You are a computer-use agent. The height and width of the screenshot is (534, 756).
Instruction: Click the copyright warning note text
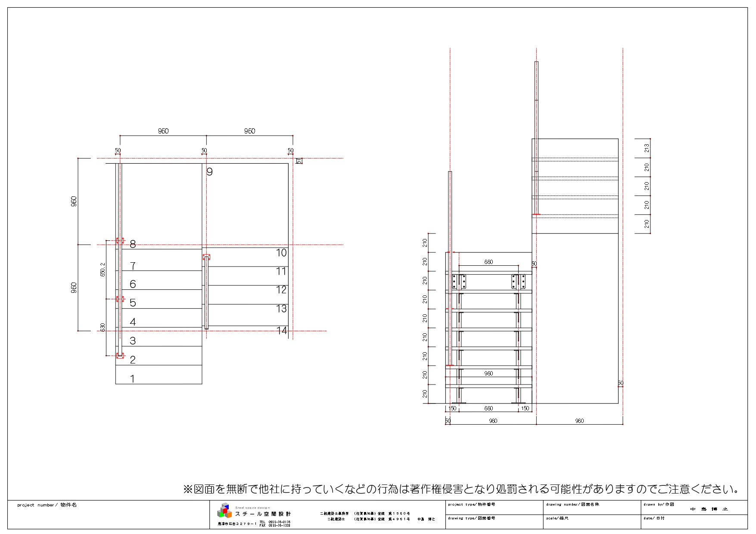tap(461, 489)
